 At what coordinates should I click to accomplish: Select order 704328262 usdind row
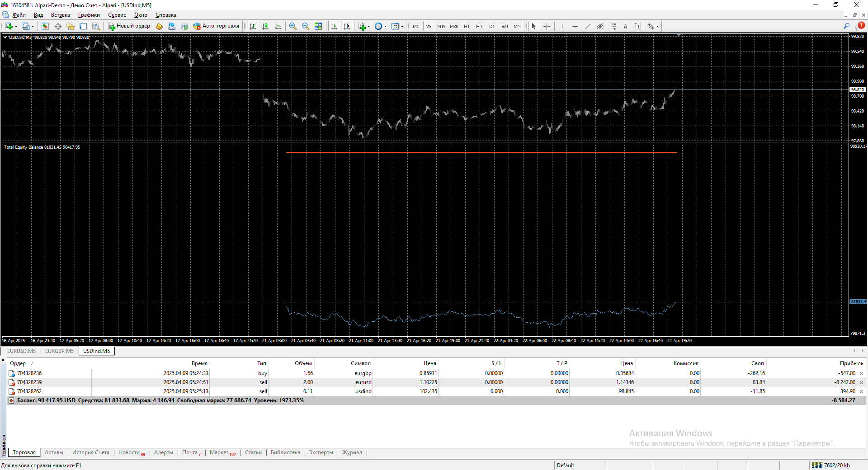click(x=437, y=391)
